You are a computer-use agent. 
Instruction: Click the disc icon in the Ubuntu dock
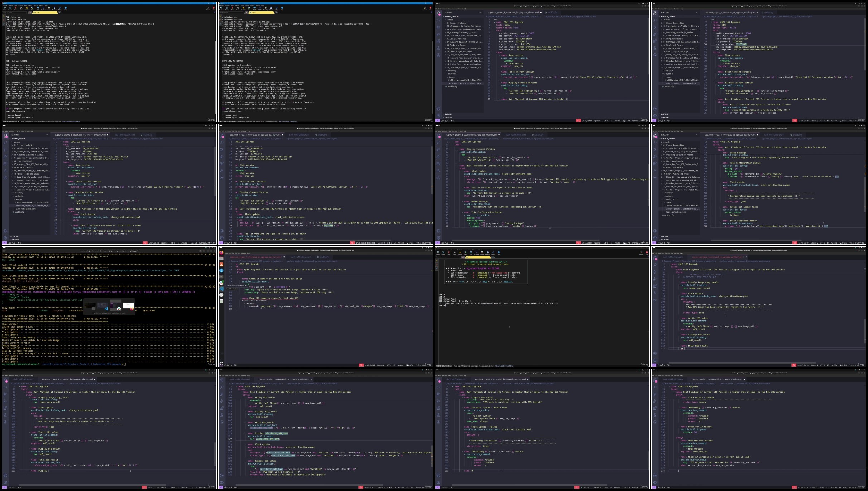(222, 295)
